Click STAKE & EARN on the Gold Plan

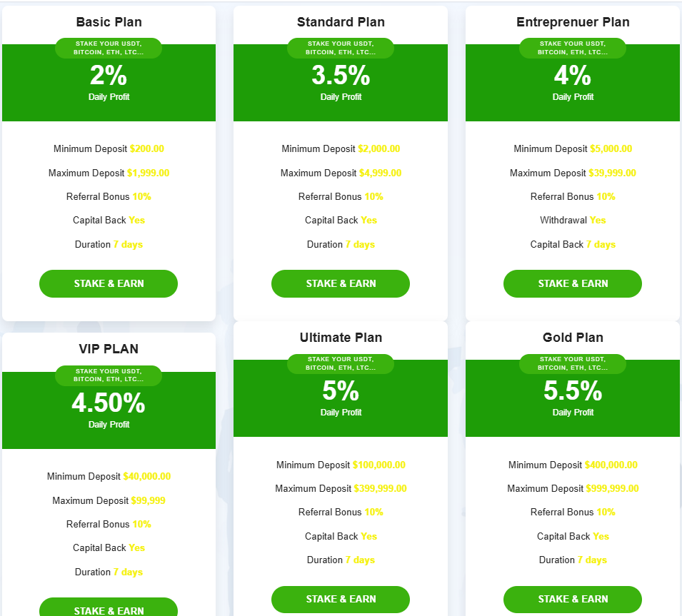[572, 599]
